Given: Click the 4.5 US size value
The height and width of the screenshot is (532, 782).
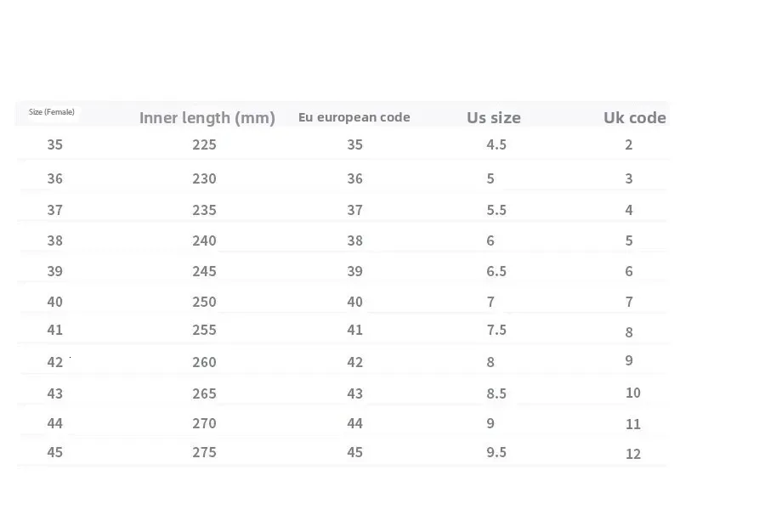Looking at the screenshot, I should [496, 144].
